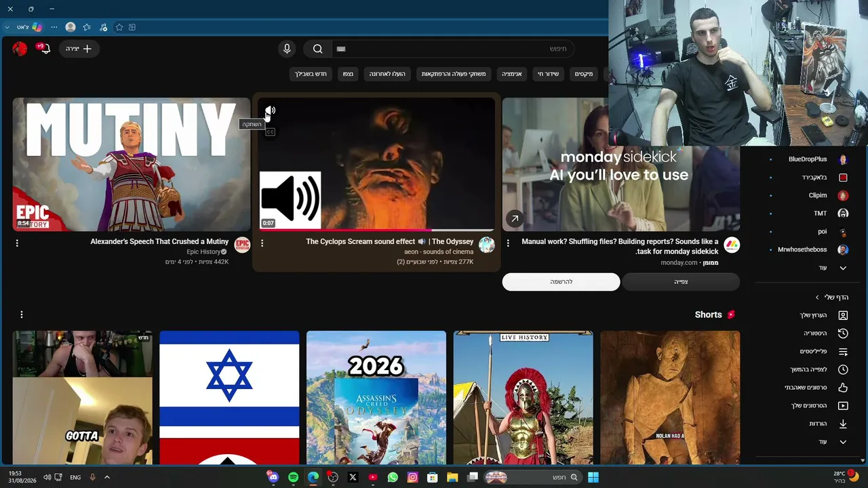This screenshot has height=488, width=868.
Task: Select the משחקי פעולה והרפתקאות filter chip
Action: point(454,74)
